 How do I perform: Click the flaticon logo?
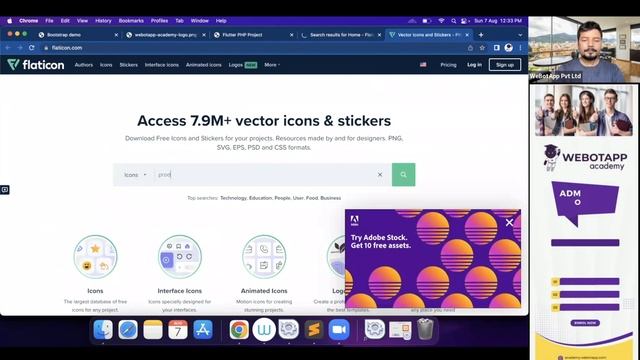[36, 64]
